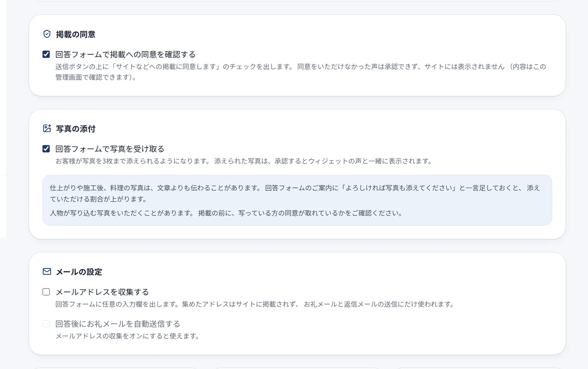588x369 pixels.
Task: Click the description starting 回答フォームに任意の入力欄
Action: [x=255, y=304]
